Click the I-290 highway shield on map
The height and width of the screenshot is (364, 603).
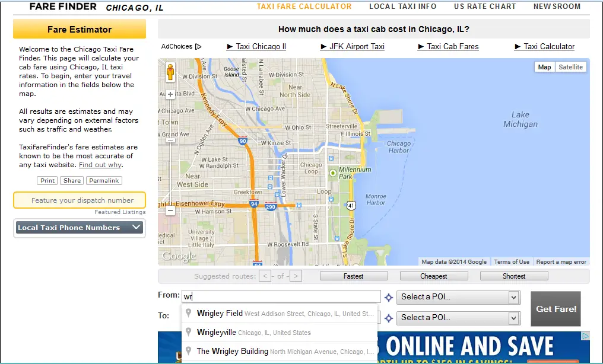pos(271,206)
